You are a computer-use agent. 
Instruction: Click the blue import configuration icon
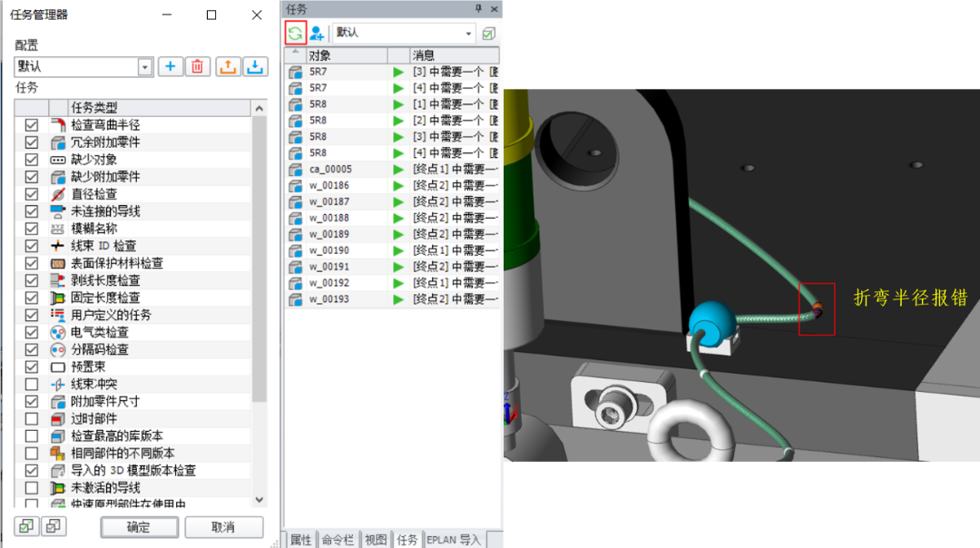pos(255,67)
